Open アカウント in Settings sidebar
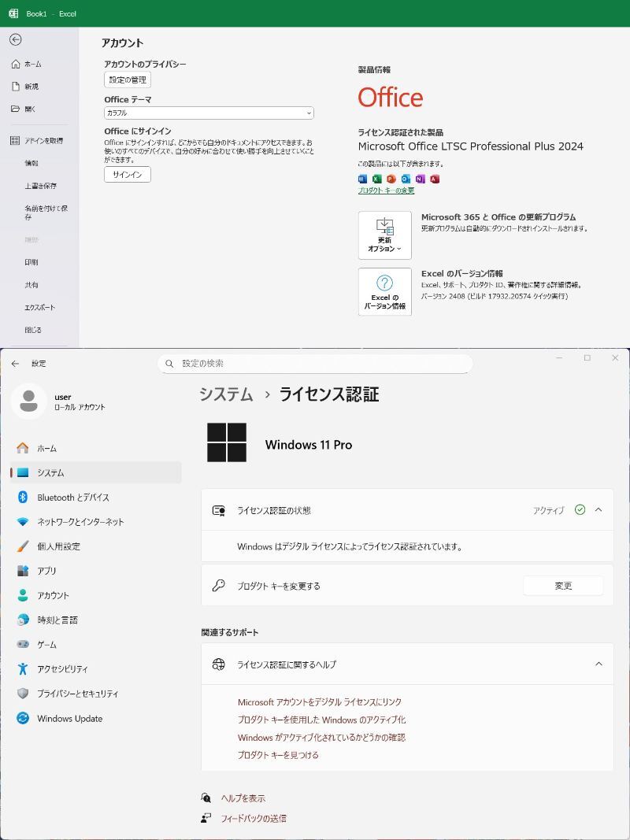 point(96,595)
